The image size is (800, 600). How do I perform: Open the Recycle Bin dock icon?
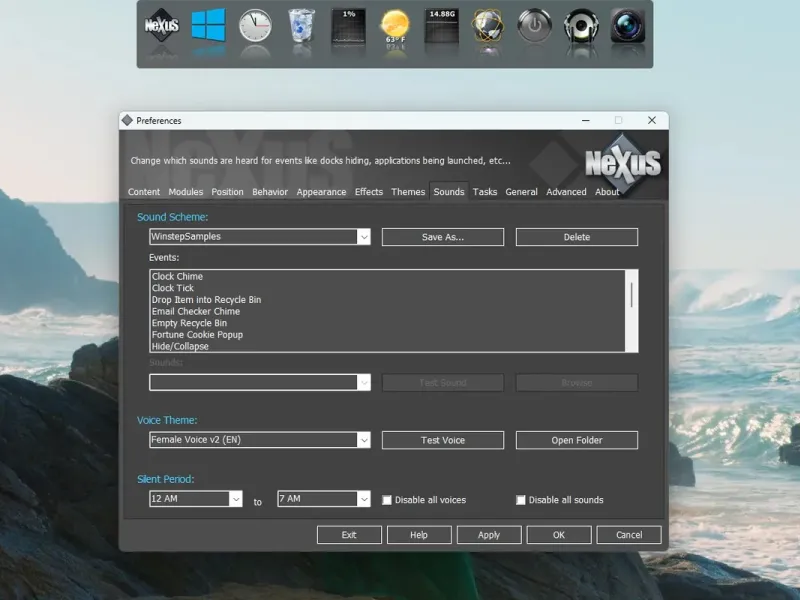point(302,25)
